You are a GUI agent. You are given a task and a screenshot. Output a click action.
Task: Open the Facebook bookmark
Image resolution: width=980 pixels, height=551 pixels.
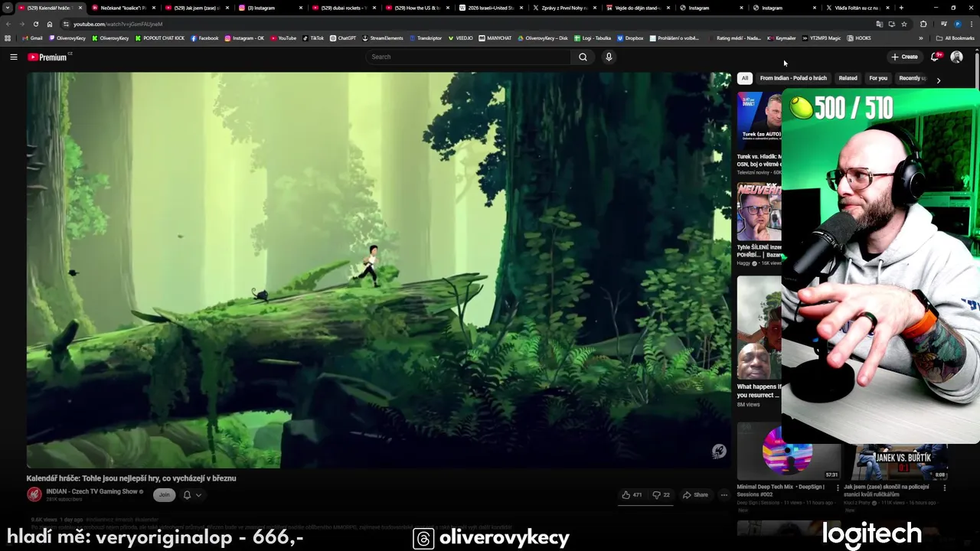coord(204,38)
